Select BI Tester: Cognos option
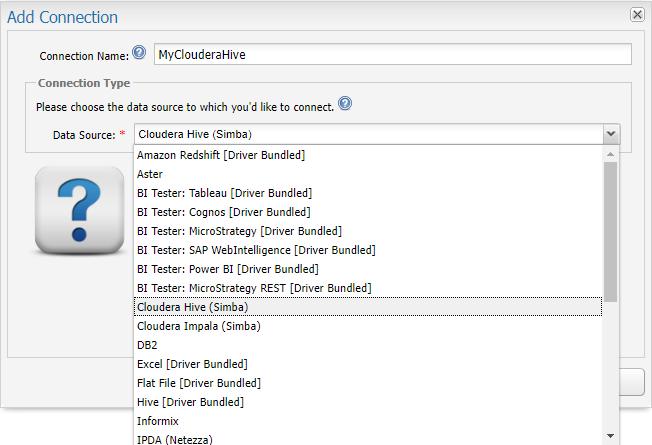 pyautogui.click(x=368, y=212)
